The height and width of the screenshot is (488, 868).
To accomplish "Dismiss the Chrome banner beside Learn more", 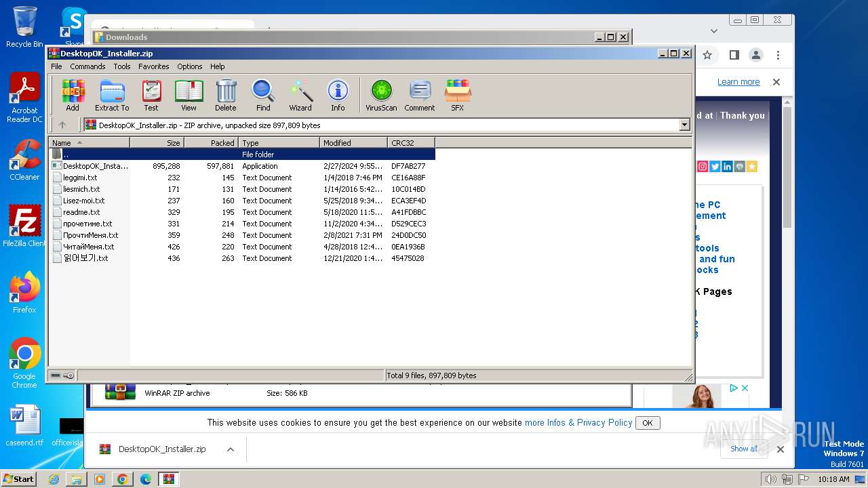I will tap(776, 82).
